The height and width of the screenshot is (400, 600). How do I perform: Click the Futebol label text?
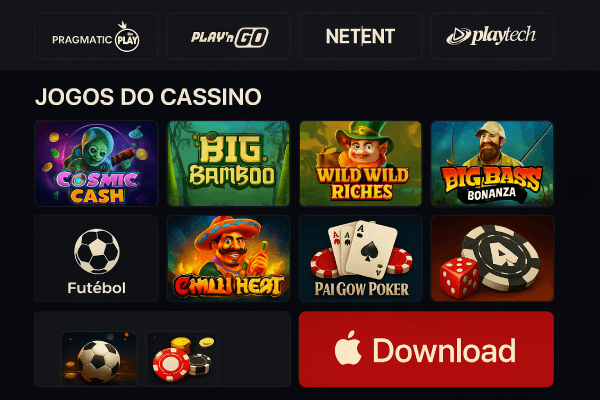click(96, 288)
